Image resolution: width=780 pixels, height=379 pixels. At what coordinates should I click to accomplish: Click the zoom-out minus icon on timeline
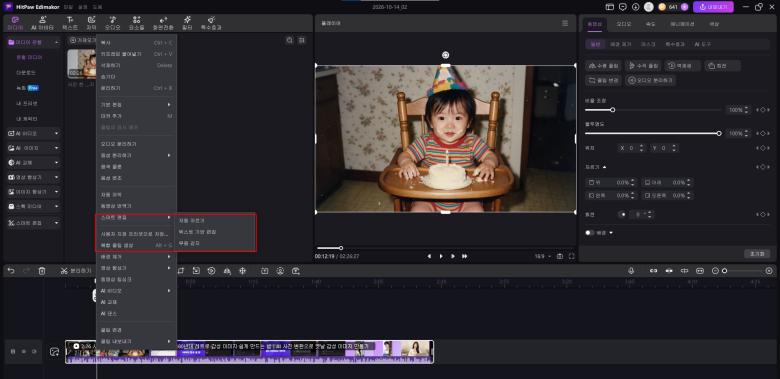coord(715,271)
